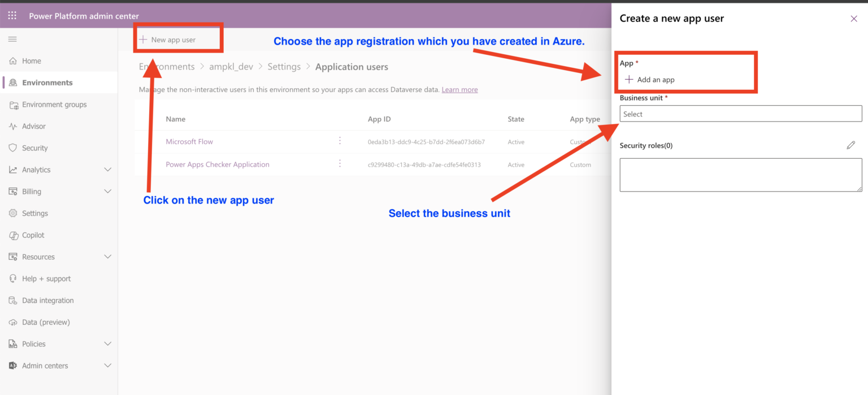868x395 pixels.
Task: Navigate to Environments via the breadcrumb
Action: click(167, 66)
